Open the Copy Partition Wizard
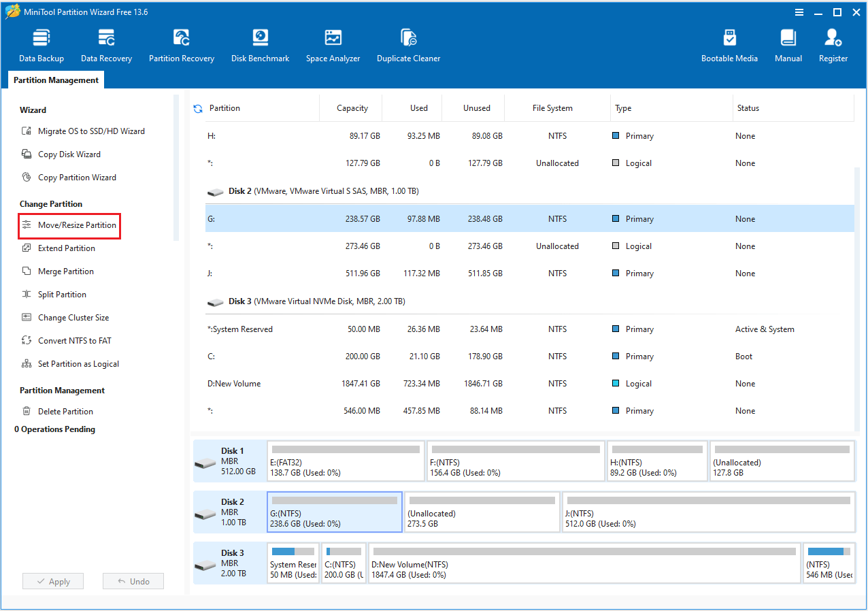 69,178
